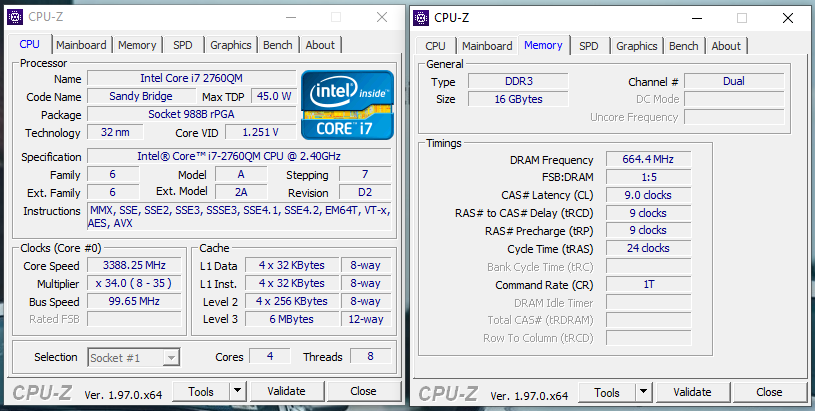Open Graphics tab in right CPU-Z window
Viewport: 815px width, 411px height.
click(x=637, y=46)
